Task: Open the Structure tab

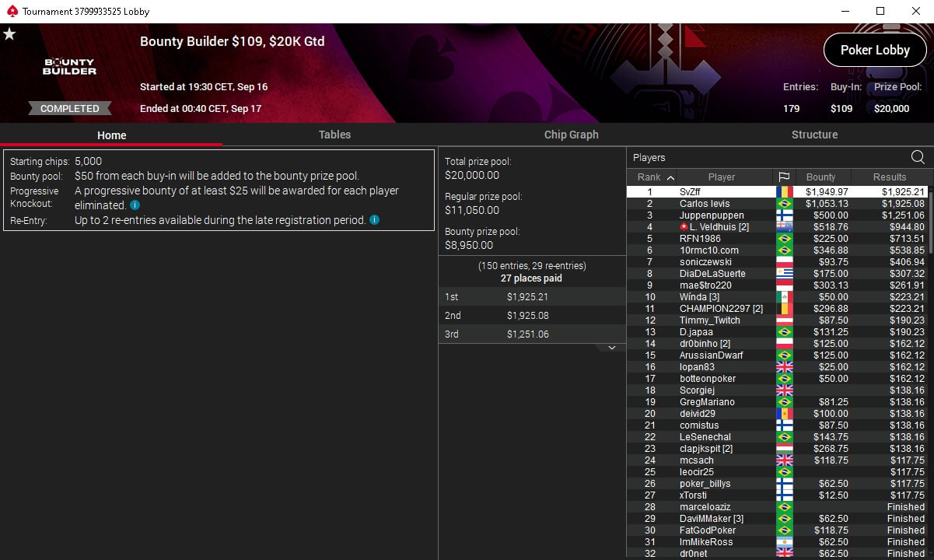Action: click(814, 135)
